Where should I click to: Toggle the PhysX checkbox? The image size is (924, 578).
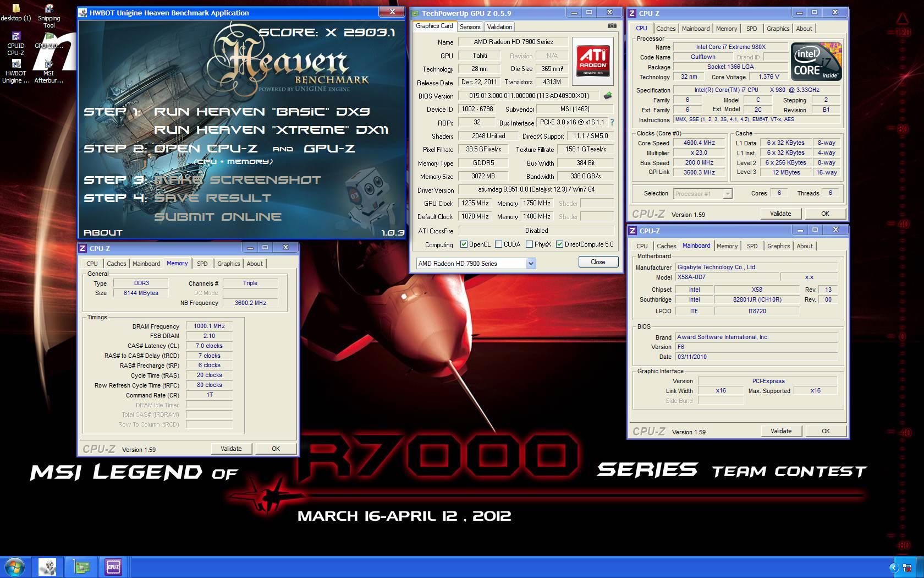tap(529, 244)
